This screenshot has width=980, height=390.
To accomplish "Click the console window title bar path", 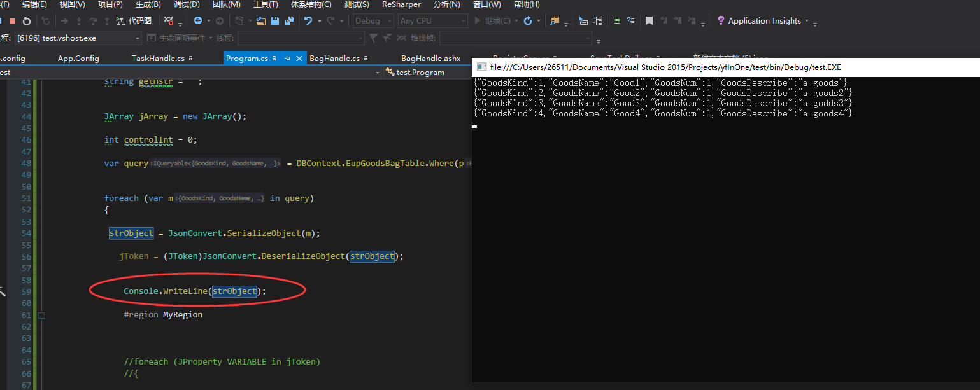I will click(x=665, y=67).
